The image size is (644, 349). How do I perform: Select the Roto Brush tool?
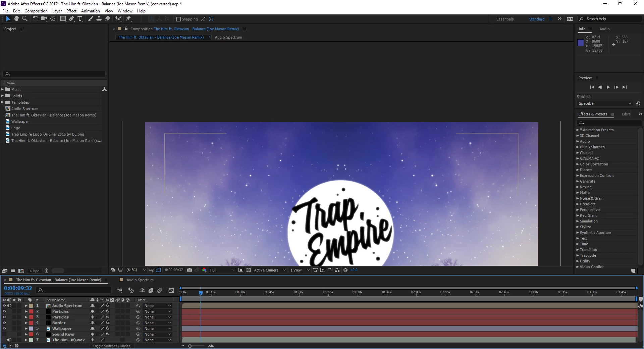click(x=118, y=19)
